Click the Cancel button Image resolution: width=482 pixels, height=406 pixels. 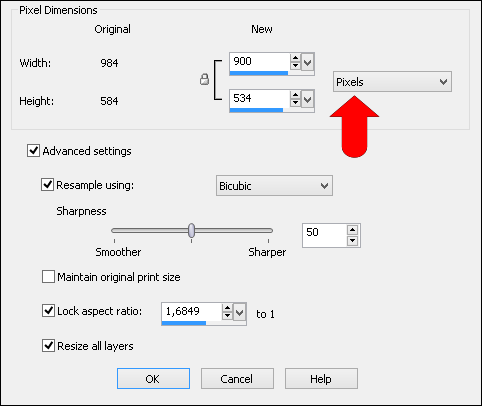237,379
